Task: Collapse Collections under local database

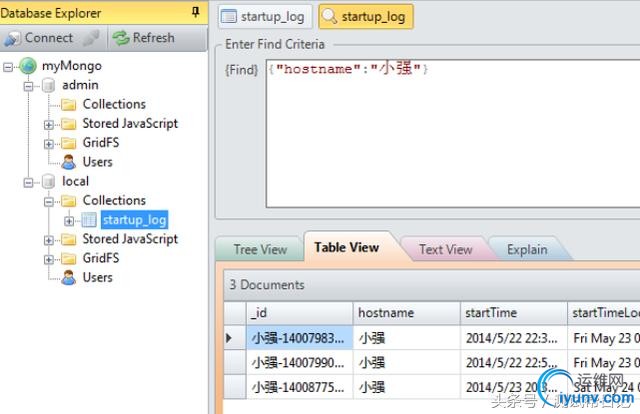Action: (49, 201)
